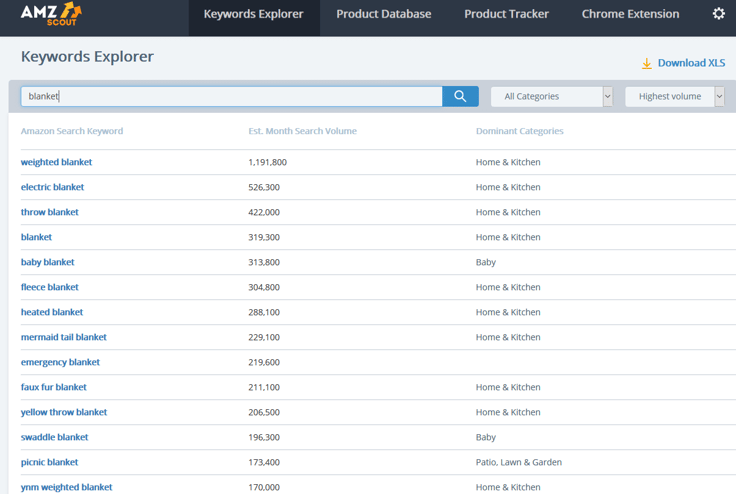
Task: Switch to Product Database tab
Action: pyautogui.click(x=383, y=14)
